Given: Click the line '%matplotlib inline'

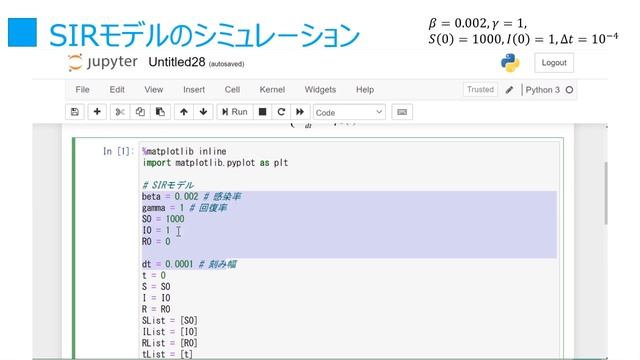Looking at the screenshot, I should pyautogui.click(x=184, y=151).
